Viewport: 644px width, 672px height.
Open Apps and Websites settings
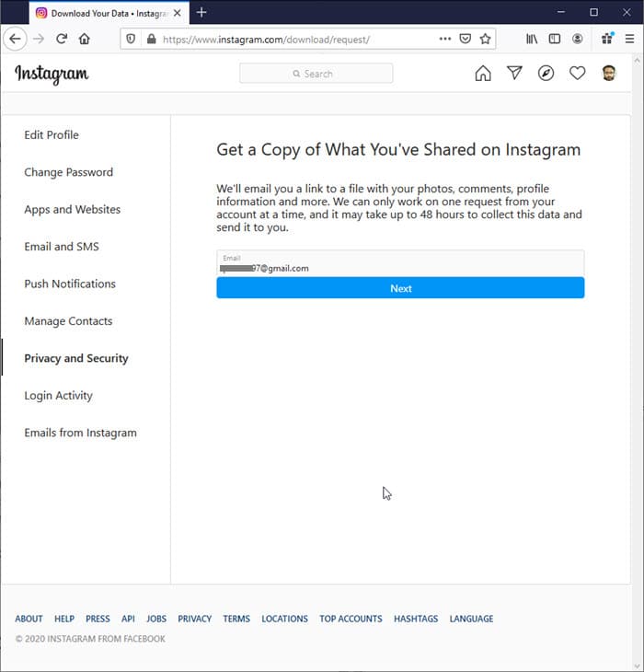coord(73,210)
